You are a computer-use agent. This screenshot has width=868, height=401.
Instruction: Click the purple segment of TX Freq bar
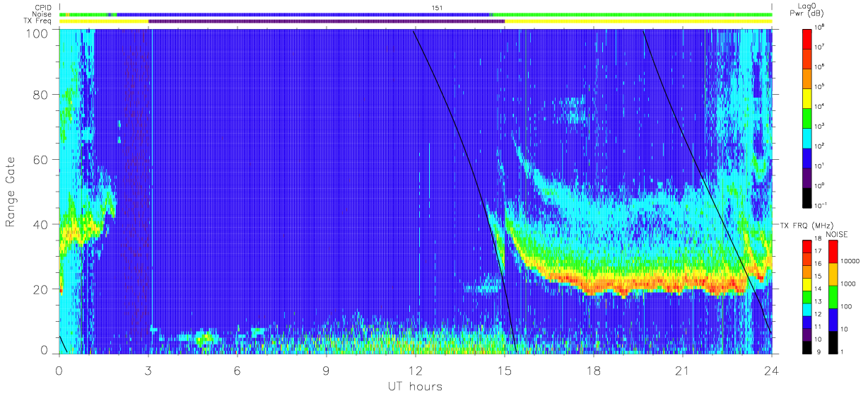point(327,21)
